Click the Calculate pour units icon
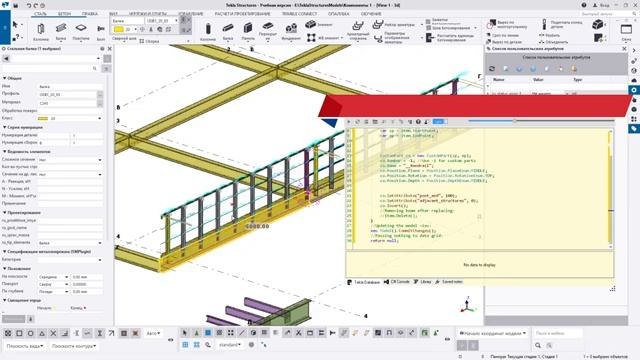Screen dimensions: 640x360 point(430,38)
